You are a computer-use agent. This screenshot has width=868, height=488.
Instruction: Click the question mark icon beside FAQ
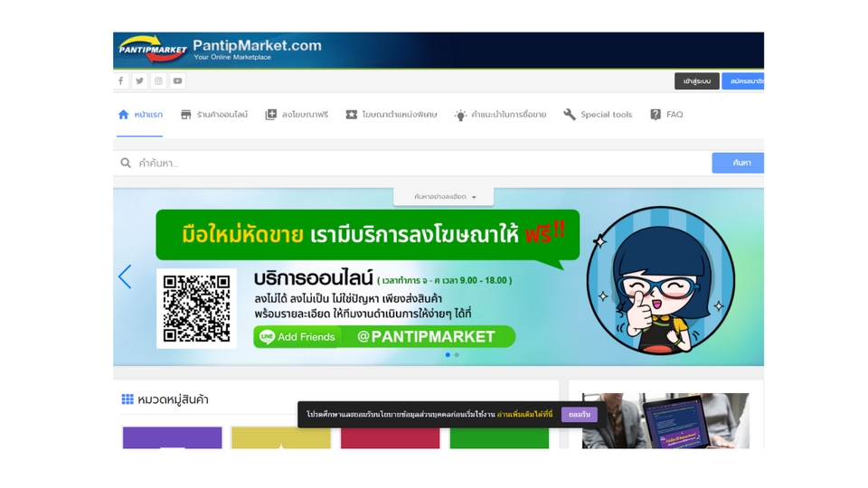pyautogui.click(x=656, y=115)
